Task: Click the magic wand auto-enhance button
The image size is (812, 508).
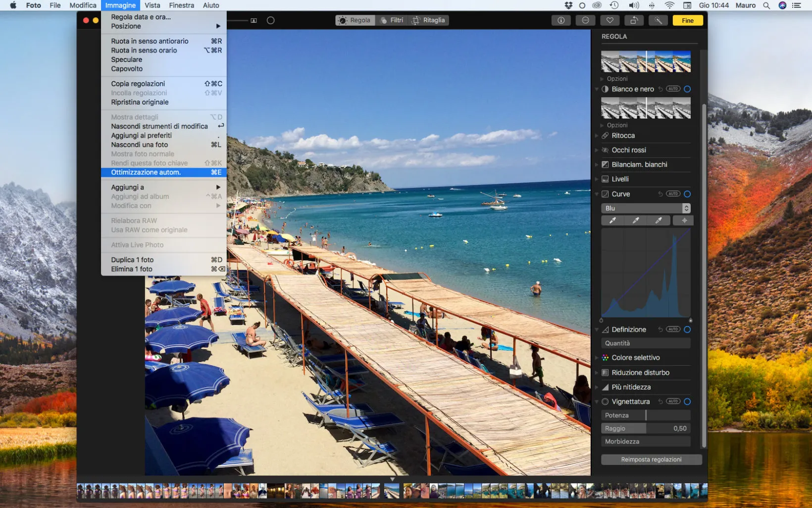Action: [x=658, y=20]
